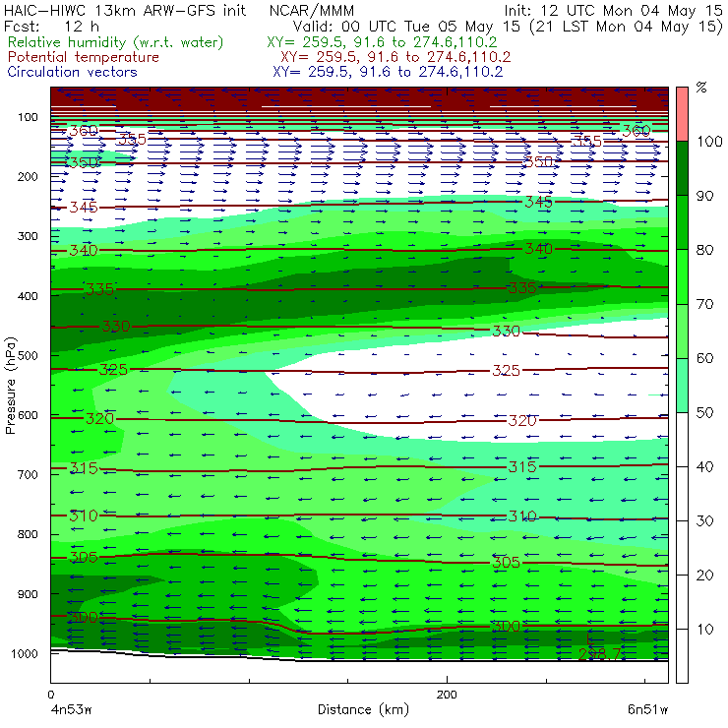The width and height of the screenshot is (728, 728).
Task: Click the 'Distance (km)' axis title
Action: [x=363, y=709]
